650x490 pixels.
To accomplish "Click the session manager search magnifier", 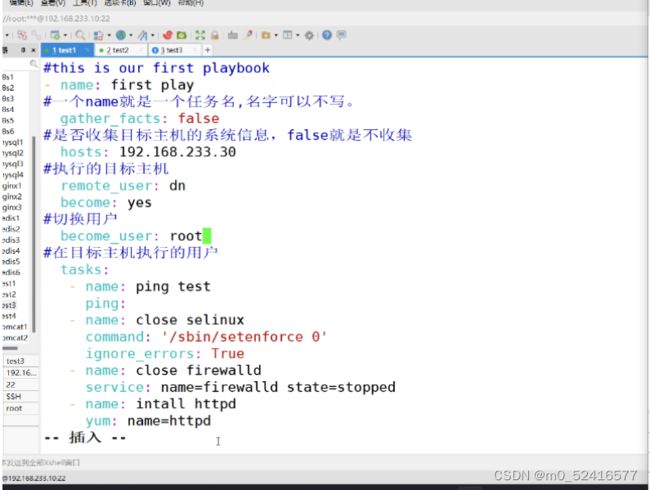I will [x=34, y=63].
